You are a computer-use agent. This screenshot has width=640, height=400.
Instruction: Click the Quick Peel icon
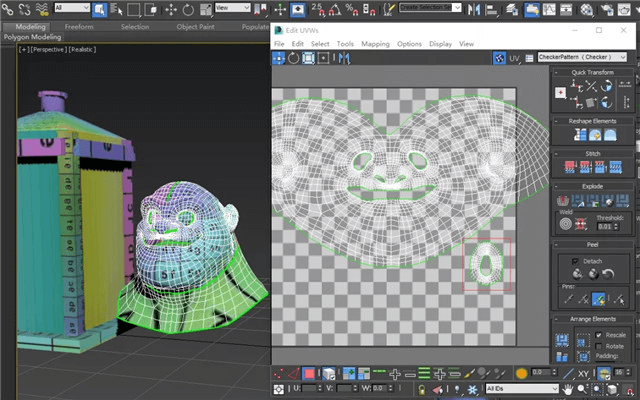tap(578, 274)
